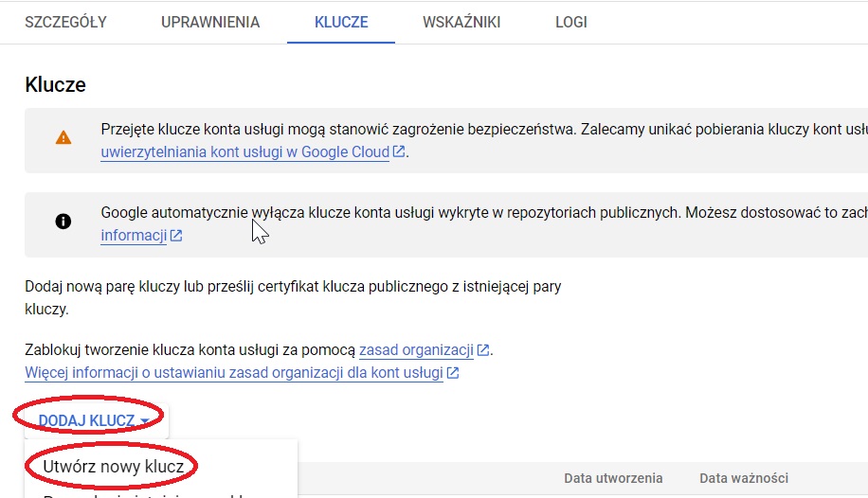Screen dimensions: 868x498
Task: Click external-link icon next to 'informacji'
Action: (176, 235)
